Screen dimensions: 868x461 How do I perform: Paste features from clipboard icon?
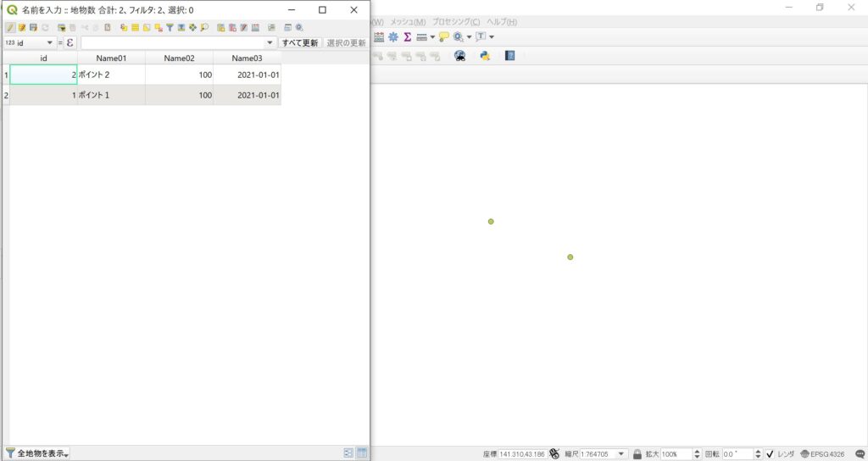point(108,27)
